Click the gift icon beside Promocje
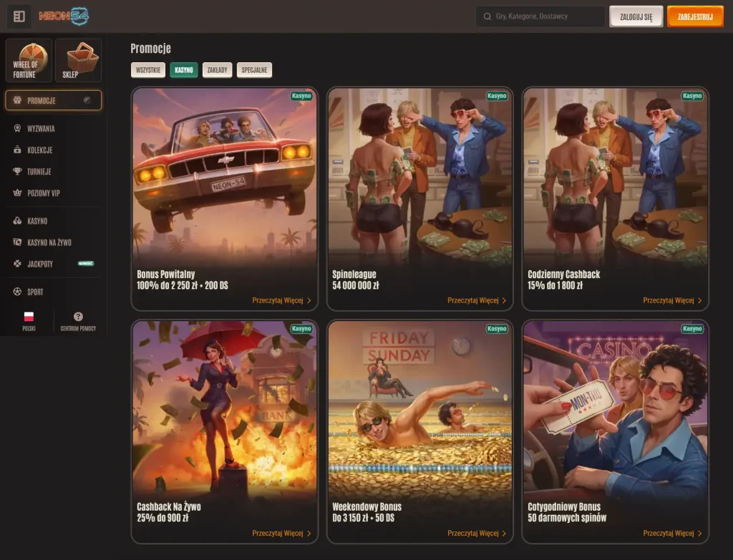The width and height of the screenshot is (733, 560). point(17,100)
